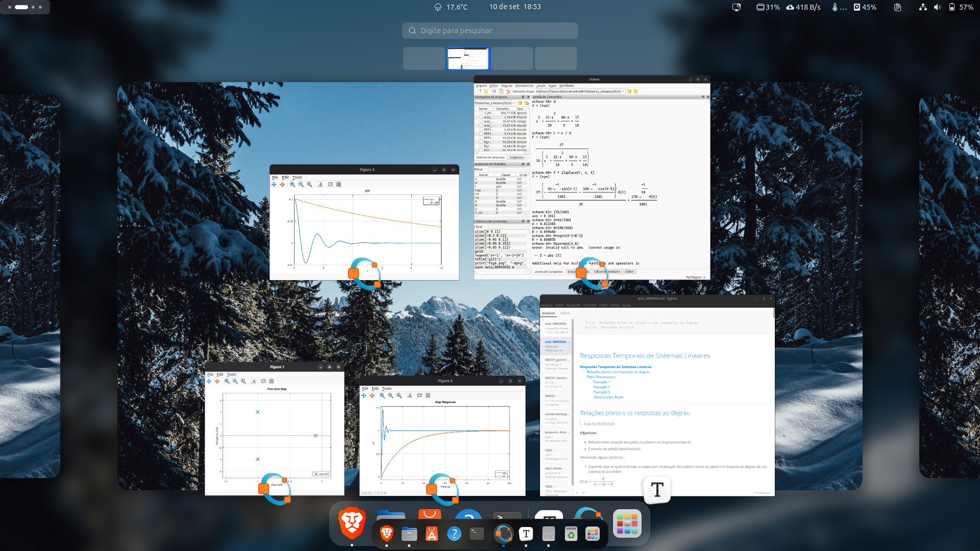Click the insert text 'A' icon in Figure 1
The height and width of the screenshot is (551, 980).
pos(254,381)
